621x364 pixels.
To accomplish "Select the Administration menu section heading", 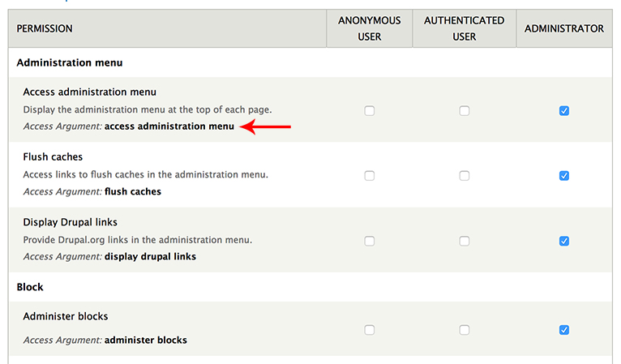I will 69,62.
